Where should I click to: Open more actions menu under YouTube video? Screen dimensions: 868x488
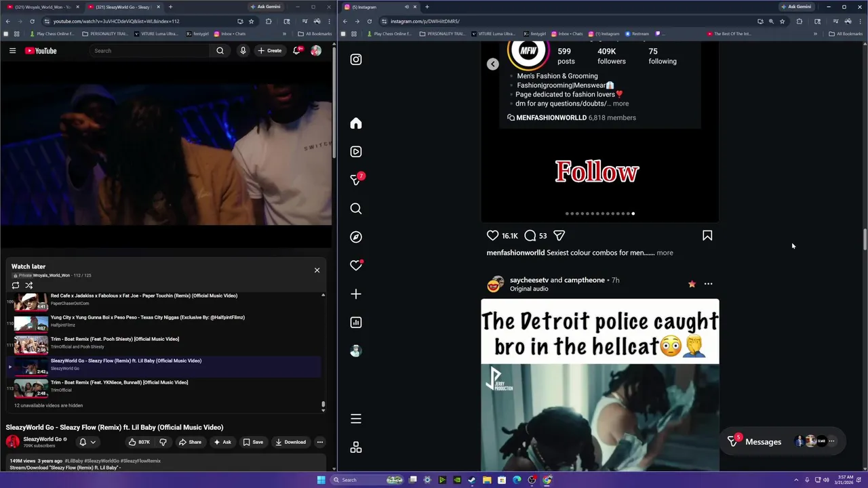pos(320,442)
